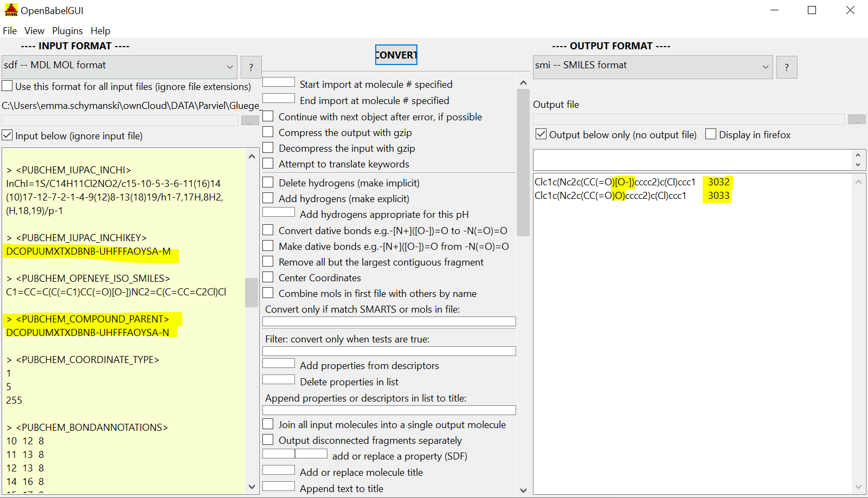The width and height of the screenshot is (868, 498).
Task: Check 'Compress the output with gzip'
Action: pyautogui.click(x=268, y=132)
